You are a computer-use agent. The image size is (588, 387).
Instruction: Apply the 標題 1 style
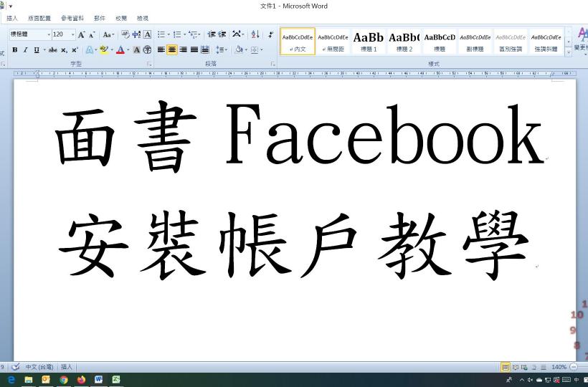(369, 42)
